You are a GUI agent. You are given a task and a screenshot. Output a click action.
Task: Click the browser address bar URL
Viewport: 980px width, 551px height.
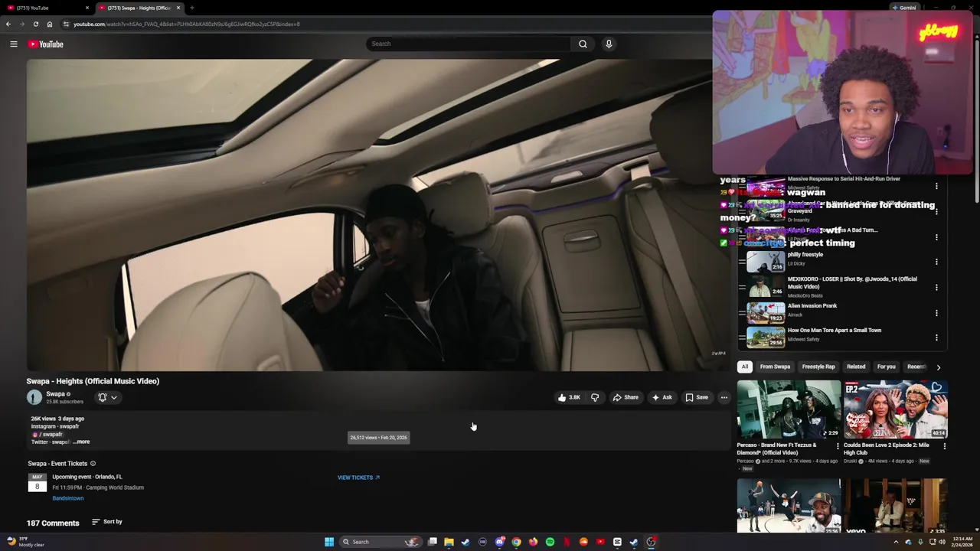tap(187, 24)
